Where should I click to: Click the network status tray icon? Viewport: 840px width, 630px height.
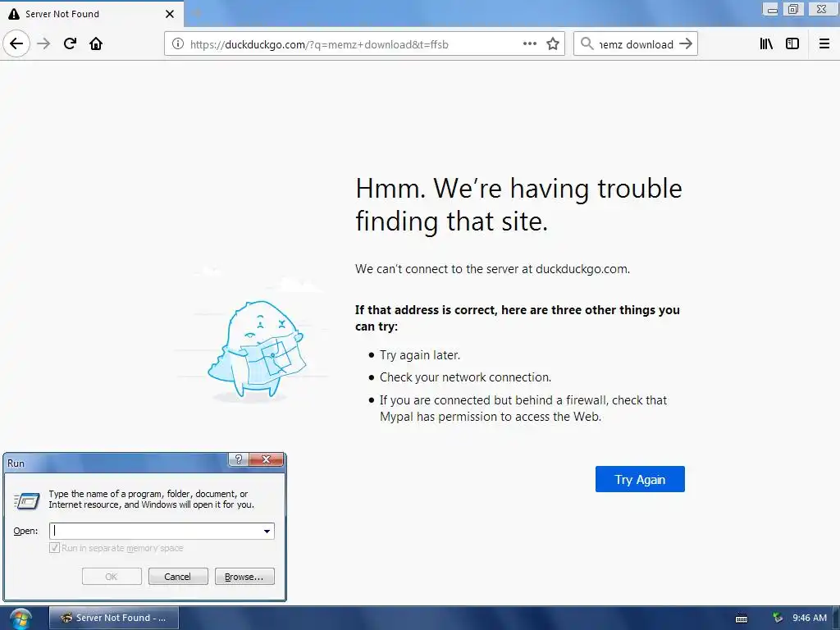[778, 618]
